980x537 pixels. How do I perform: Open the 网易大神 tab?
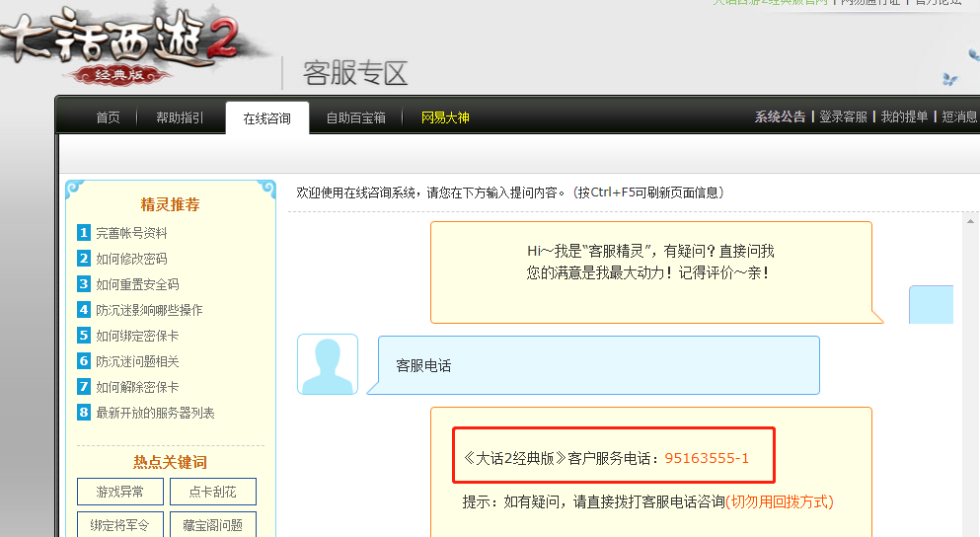click(x=445, y=117)
